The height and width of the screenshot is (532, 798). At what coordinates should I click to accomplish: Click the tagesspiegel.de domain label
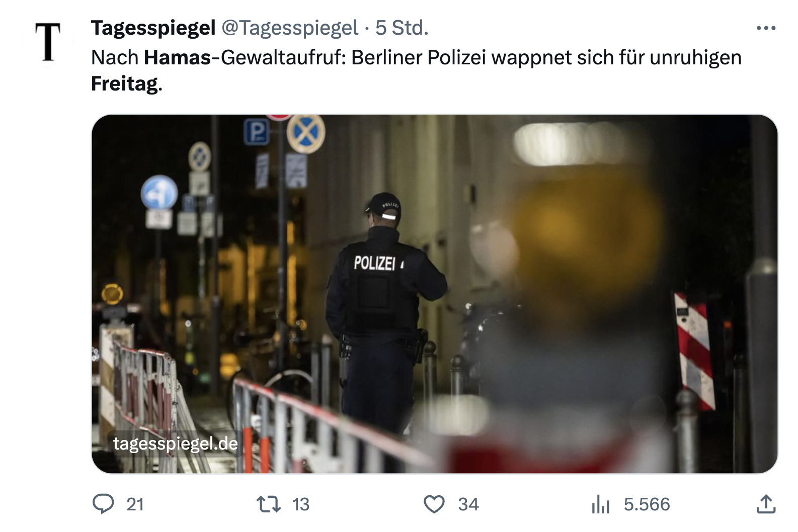point(175,444)
